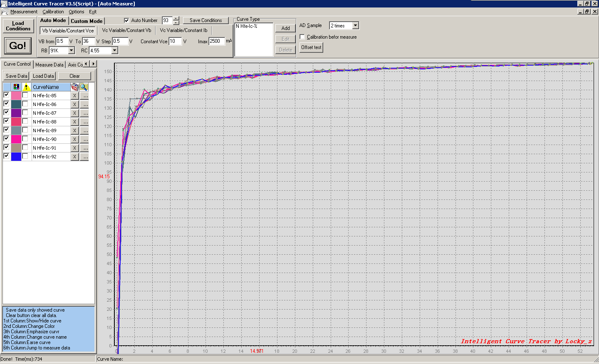
Task: Click the yellow warning emphasize column icon
Action: click(26, 87)
